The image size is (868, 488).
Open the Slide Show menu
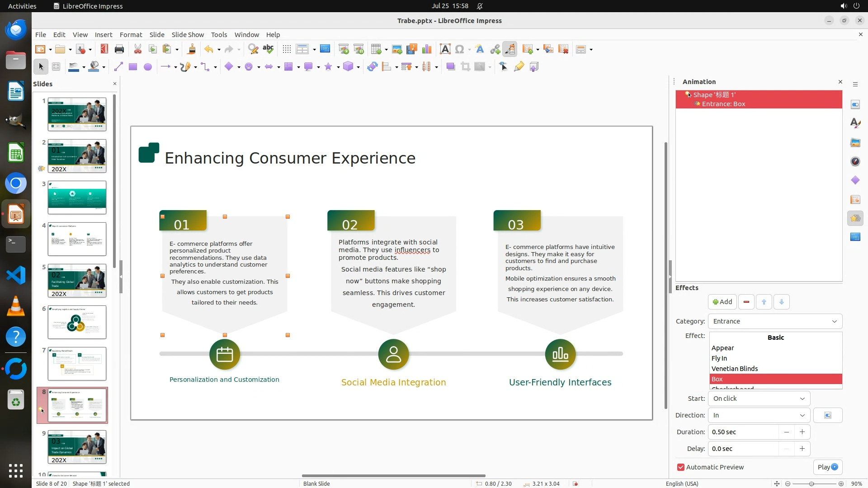pyautogui.click(x=188, y=35)
